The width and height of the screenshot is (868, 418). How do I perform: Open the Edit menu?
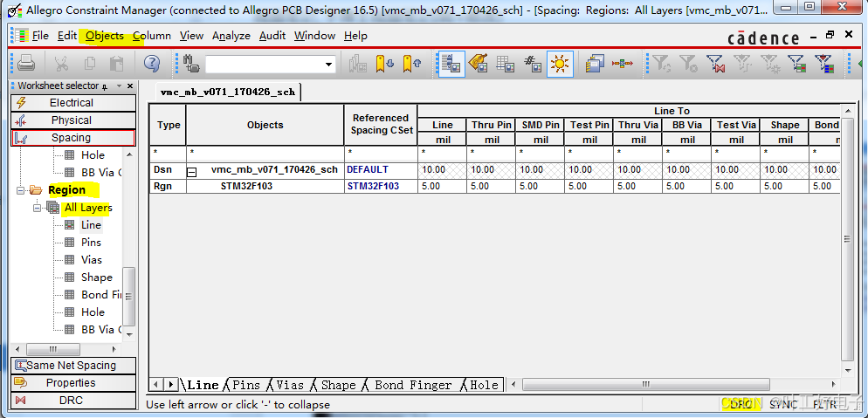[x=67, y=36]
